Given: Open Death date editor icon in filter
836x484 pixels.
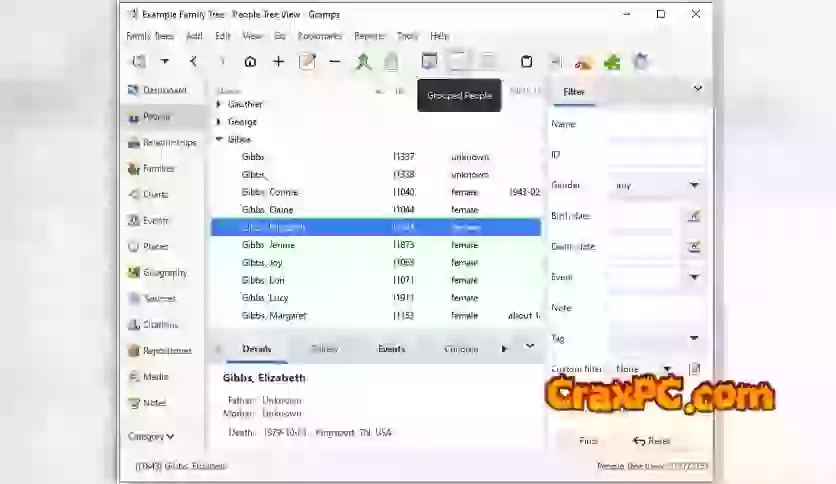Looking at the screenshot, I should click(694, 246).
